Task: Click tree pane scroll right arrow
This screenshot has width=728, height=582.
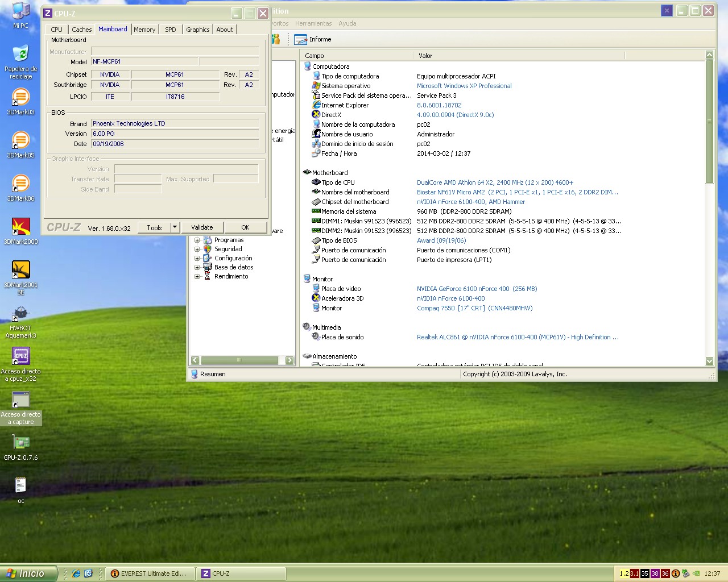Action: point(289,360)
